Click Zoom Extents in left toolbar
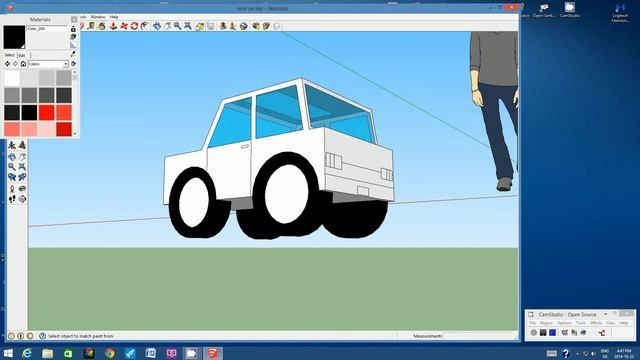Image resolution: width=640 pixels, height=360 pixels. (22, 167)
